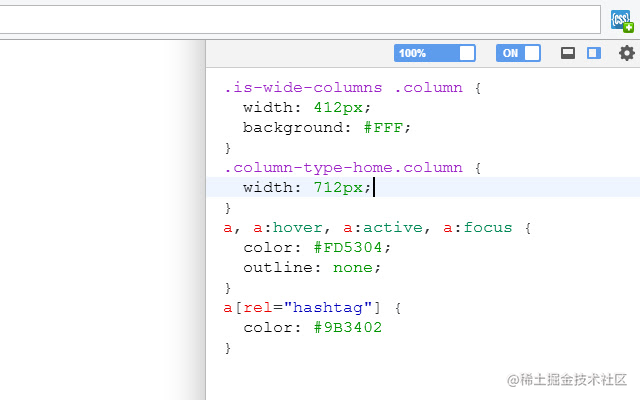The height and width of the screenshot is (400, 640).
Task: Dock the editor panel to the bottom
Action: pos(568,53)
